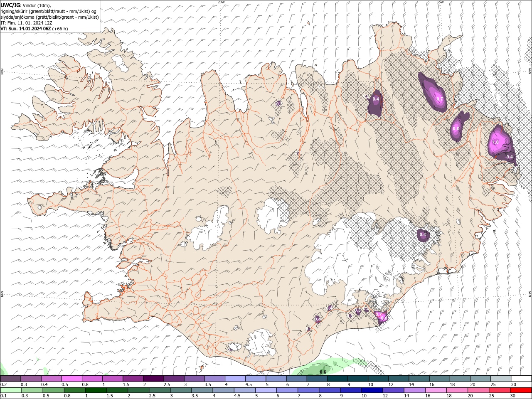Click the 0.4 label just beside the 1.0 maximum
Image resolution: width=532 pixels, height=399 pixels.
pos(510,157)
